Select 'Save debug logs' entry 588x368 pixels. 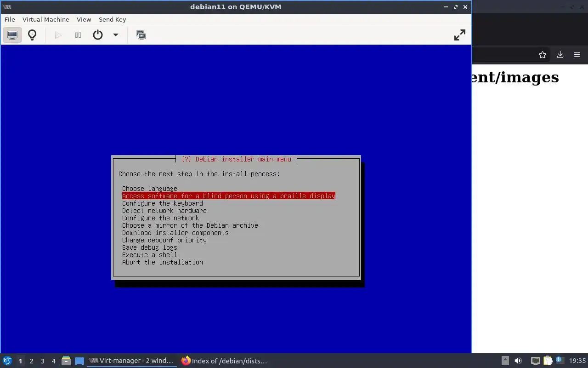tap(150, 247)
